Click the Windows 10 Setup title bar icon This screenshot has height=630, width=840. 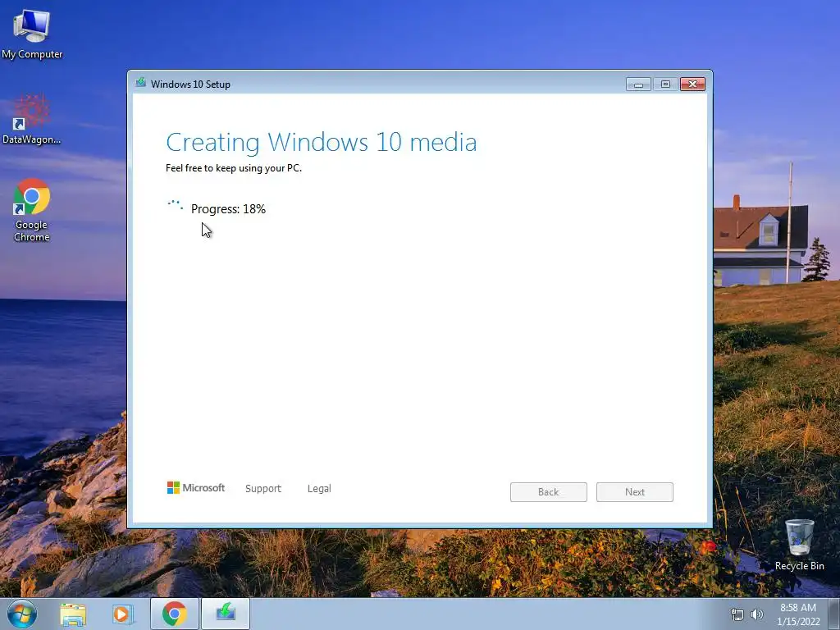click(141, 83)
